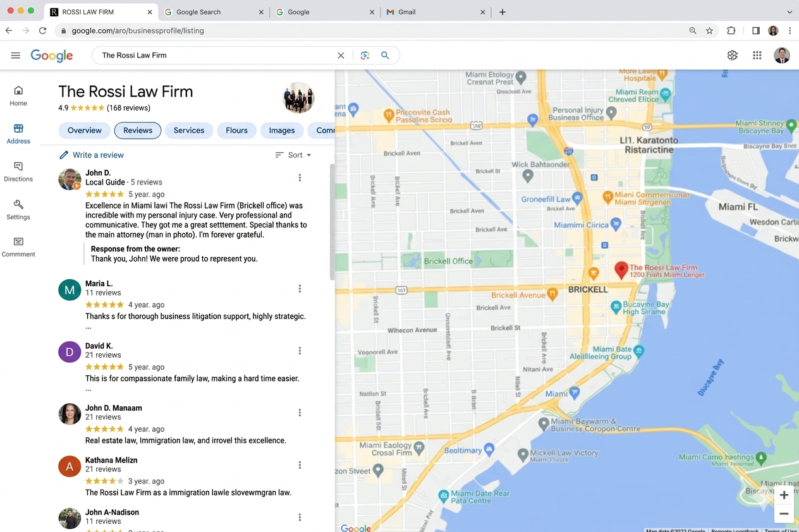Open Comment in left sidebar

tap(18, 247)
